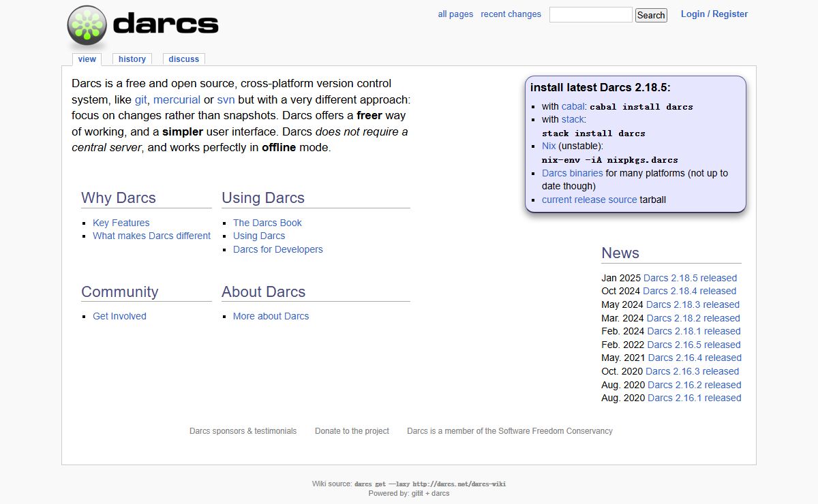The height and width of the screenshot is (504, 818).
Task: Open Darcs sponsors & testimonials link
Action: 243,431
